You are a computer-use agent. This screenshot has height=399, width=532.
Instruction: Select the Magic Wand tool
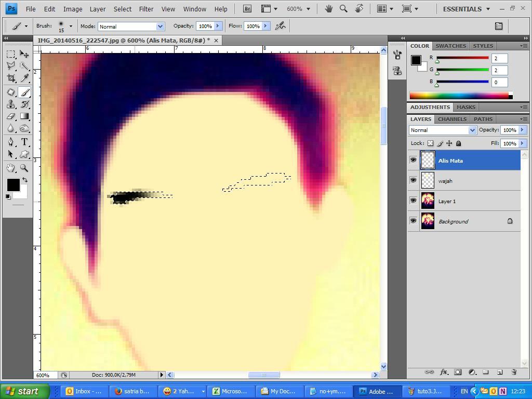(24, 65)
